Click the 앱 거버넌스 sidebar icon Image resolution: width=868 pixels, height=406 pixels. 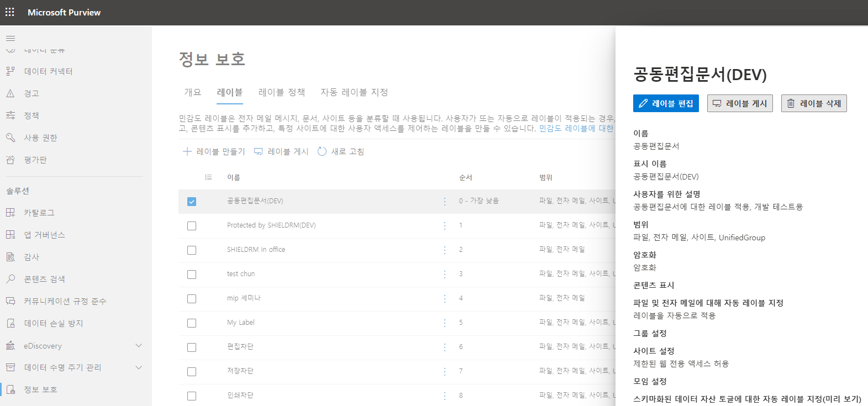point(10,235)
